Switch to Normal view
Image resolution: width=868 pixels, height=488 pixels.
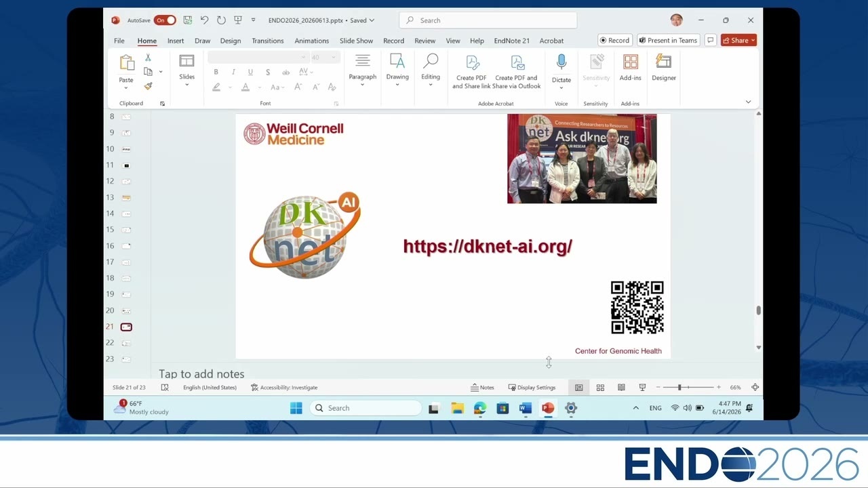point(579,388)
